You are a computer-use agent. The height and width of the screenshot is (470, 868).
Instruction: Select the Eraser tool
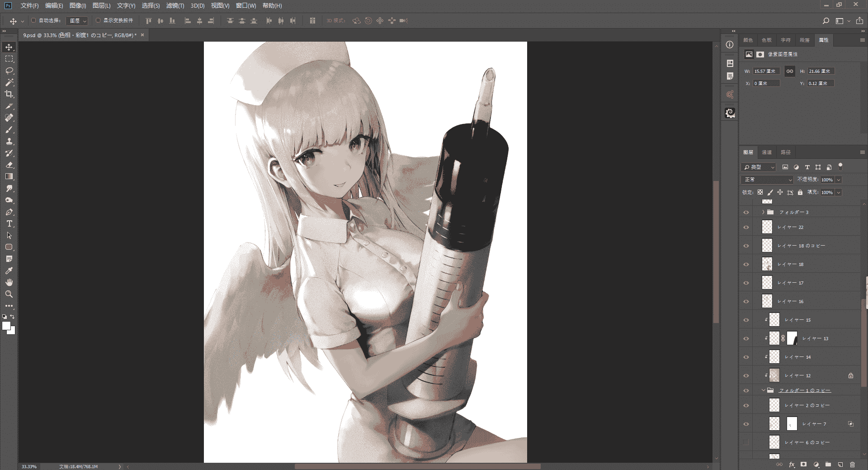click(x=9, y=165)
